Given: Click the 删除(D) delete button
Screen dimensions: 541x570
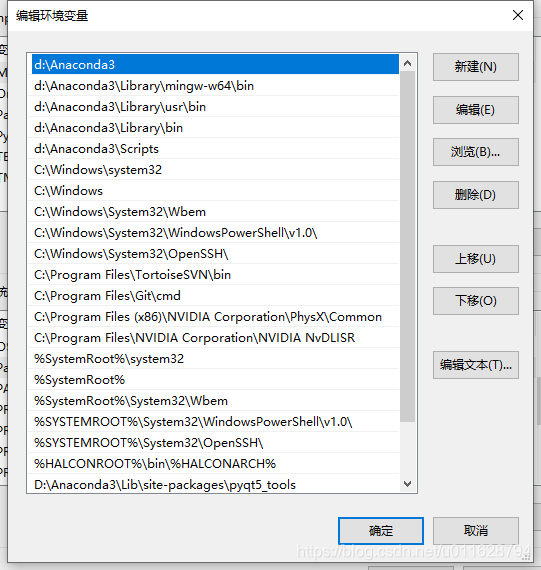Looking at the screenshot, I should point(476,195).
